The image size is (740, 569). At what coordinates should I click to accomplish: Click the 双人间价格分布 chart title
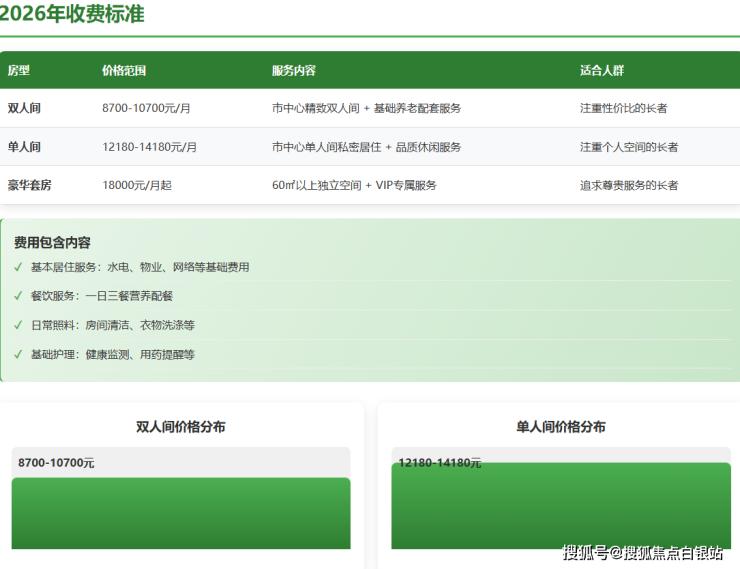[x=181, y=427]
